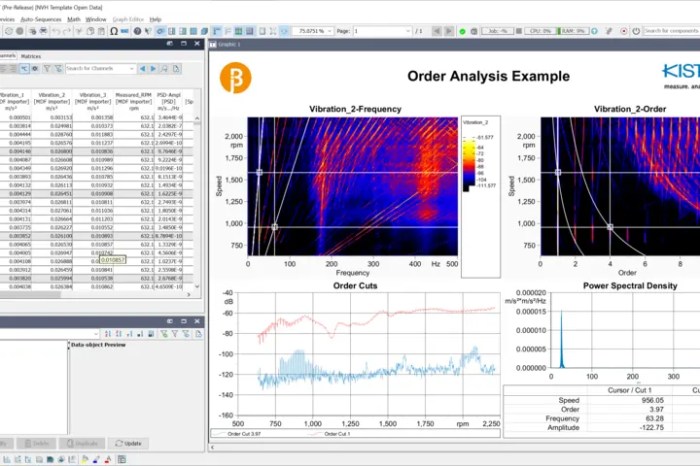Click the green status check icon
This screenshot has width=700, height=466.
point(462,31)
